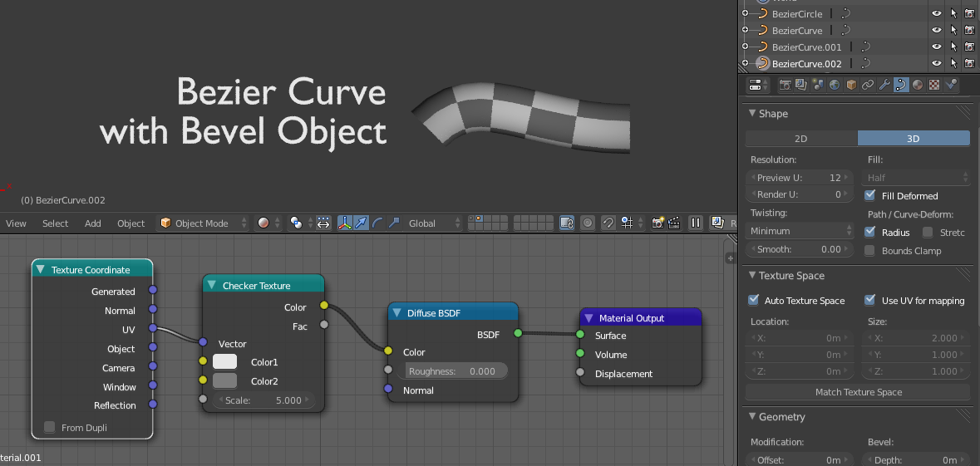The image size is (980, 466).
Task: Click the Preview U resolution field
Action: coord(800,178)
